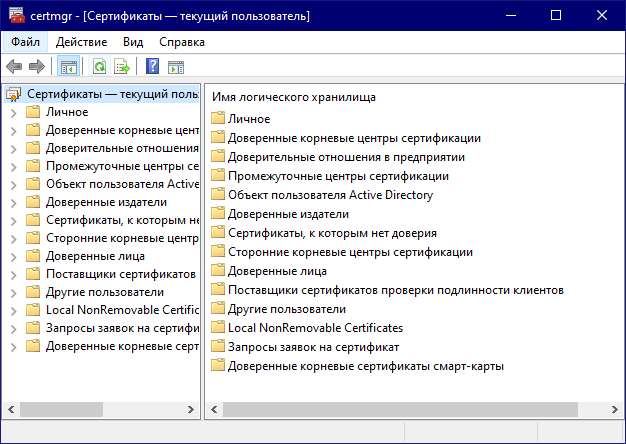Expand Другие пользователи tree node
Screen dimensions: 626x444
click(x=14, y=293)
